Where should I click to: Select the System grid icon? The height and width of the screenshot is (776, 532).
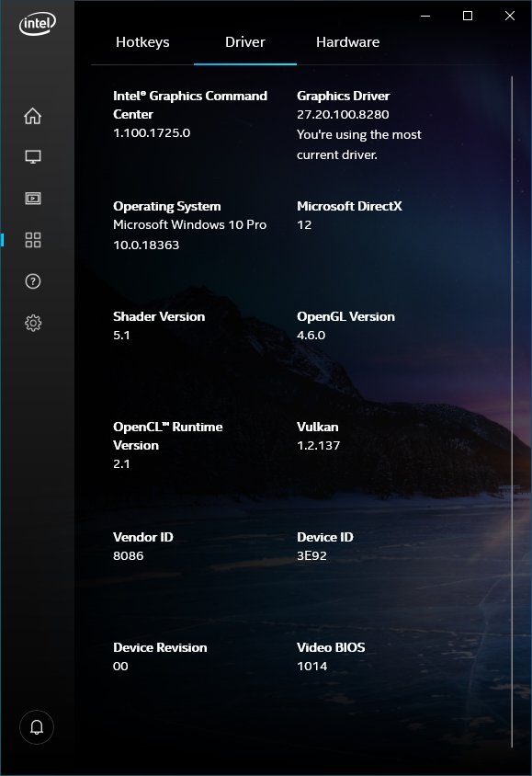coord(33,240)
